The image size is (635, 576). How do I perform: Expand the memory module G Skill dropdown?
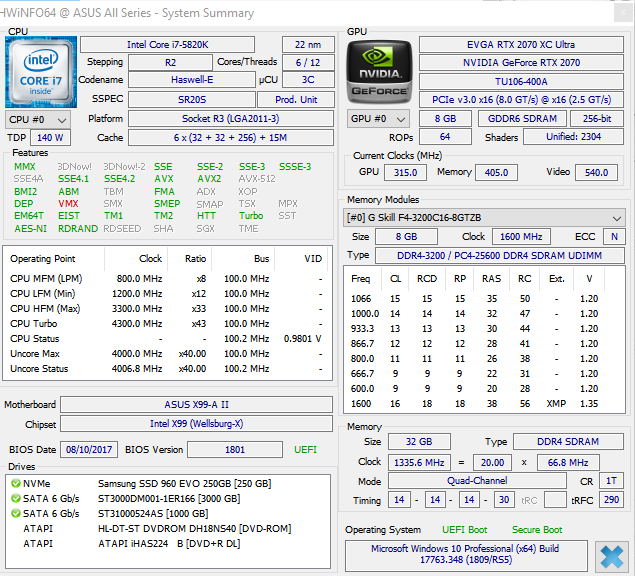point(484,218)
